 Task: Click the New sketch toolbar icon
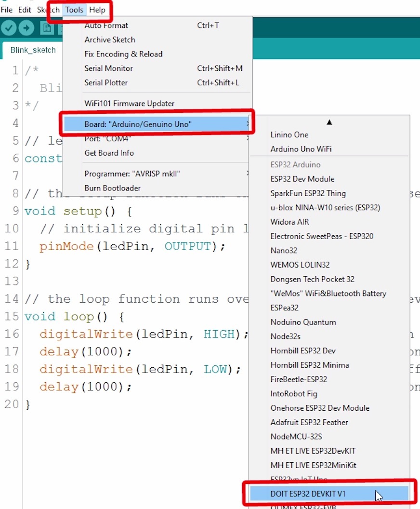[x=47, y=28]
